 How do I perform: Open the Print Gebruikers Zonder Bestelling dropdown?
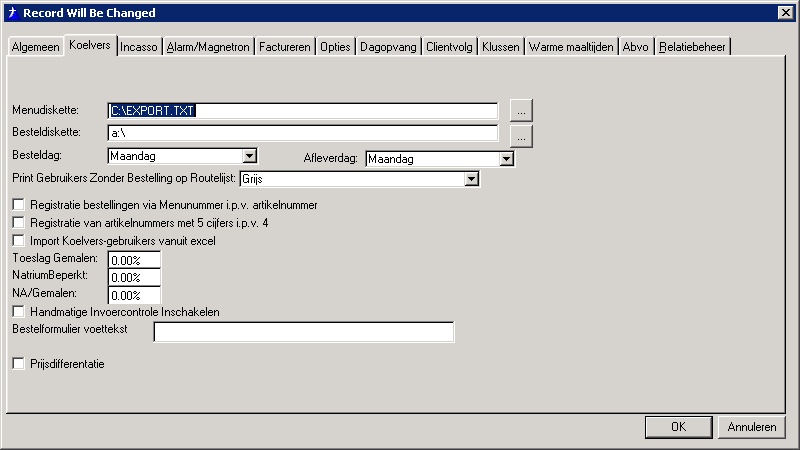pyautogui.click(x=471, y=179)
